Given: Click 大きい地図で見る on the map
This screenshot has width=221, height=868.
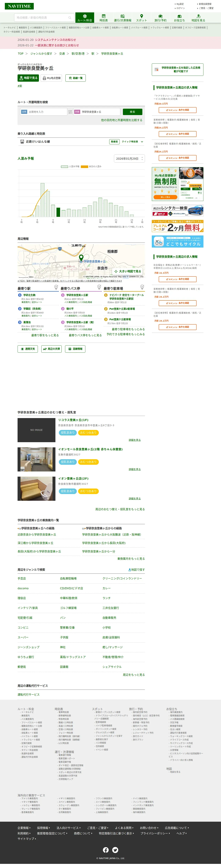Looking at the screenshot, I should click(x=128, y=271).
